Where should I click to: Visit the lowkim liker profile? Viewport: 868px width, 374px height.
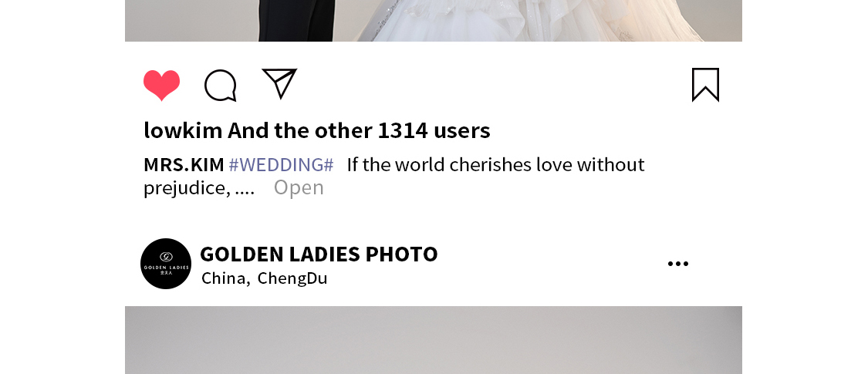tap(183, 130)
